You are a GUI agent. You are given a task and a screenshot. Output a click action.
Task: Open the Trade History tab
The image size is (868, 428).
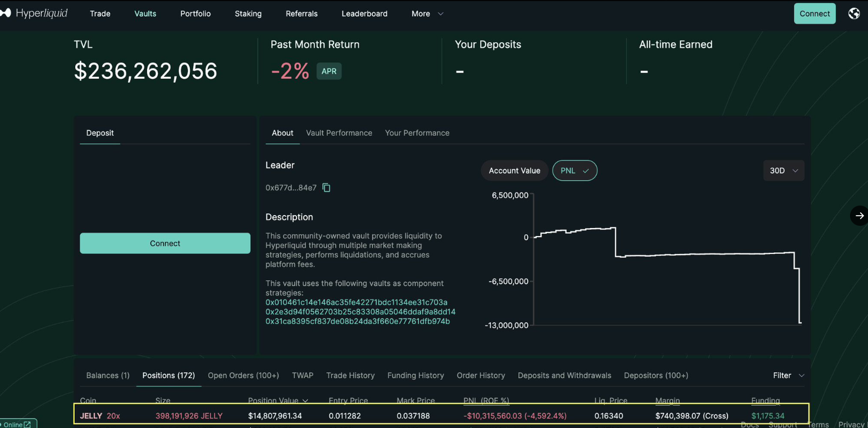coord(350,375)
